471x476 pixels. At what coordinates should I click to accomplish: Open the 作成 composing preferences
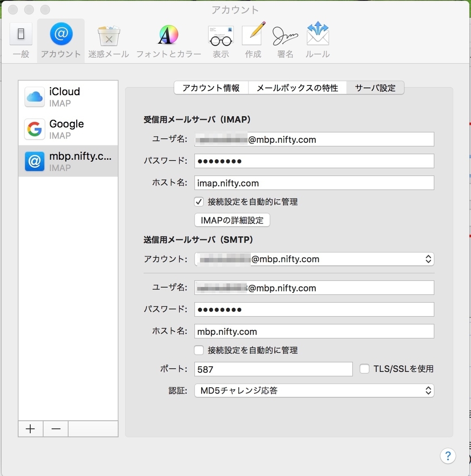click(x=253, y=41)
